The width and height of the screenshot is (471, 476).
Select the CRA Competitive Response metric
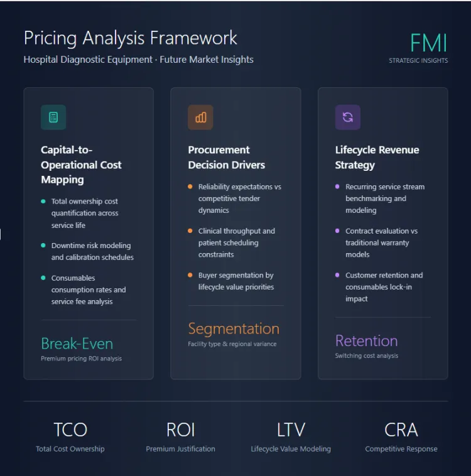[x=401, y=436]
